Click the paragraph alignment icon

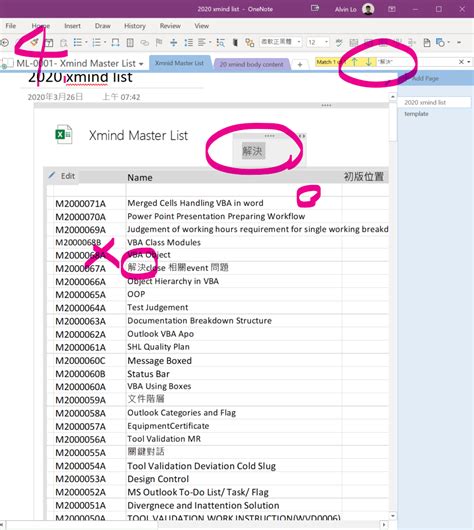[x=202, y=42]
